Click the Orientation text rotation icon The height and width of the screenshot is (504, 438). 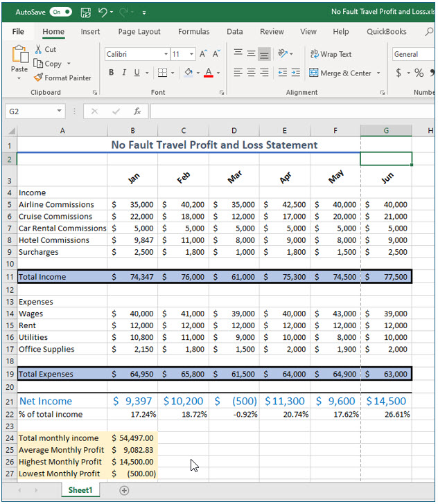tap(283, 53)
